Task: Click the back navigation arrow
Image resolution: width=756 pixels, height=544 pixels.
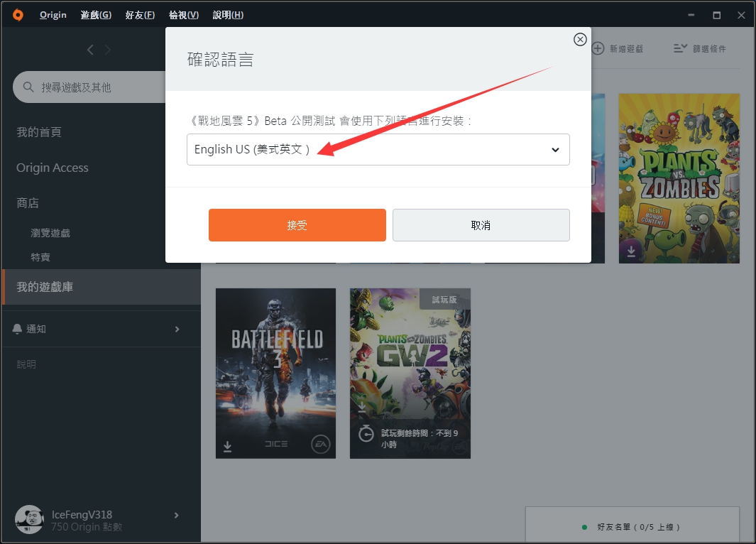Action: (89, 50)
